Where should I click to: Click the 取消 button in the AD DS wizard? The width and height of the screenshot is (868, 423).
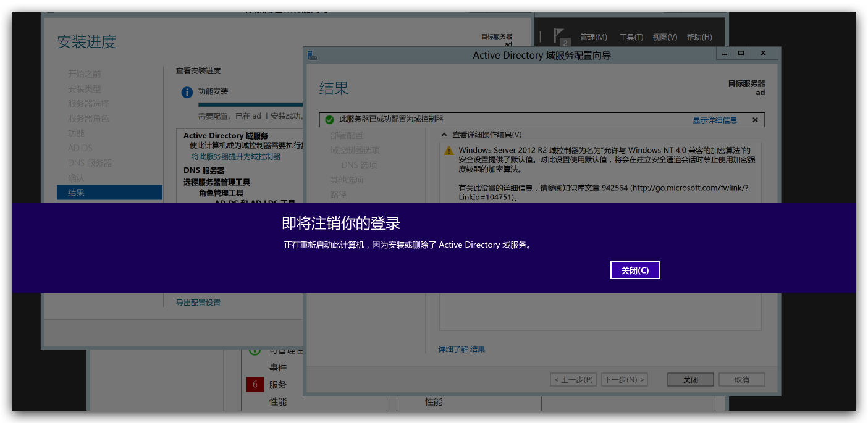[x=741, y=380]
